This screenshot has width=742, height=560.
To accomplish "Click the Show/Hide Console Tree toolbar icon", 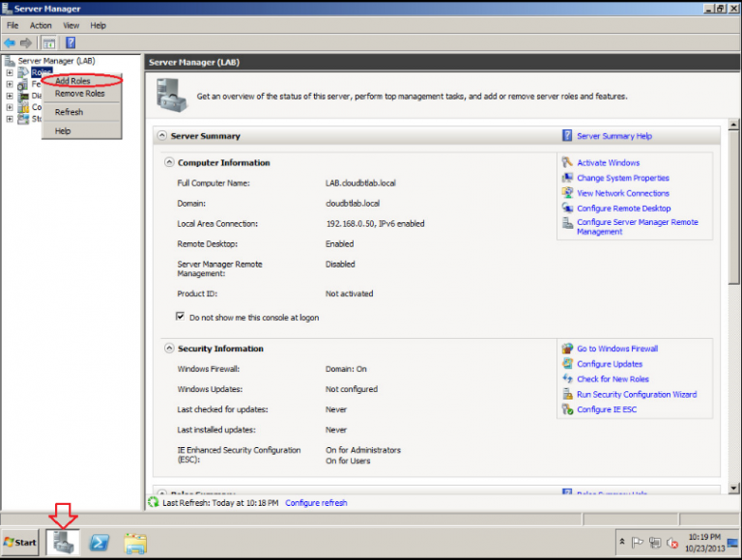I will (48, 43).
